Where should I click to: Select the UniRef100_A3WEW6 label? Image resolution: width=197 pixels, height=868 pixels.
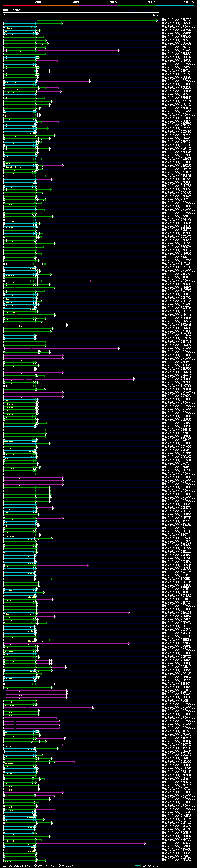(177, 88)
